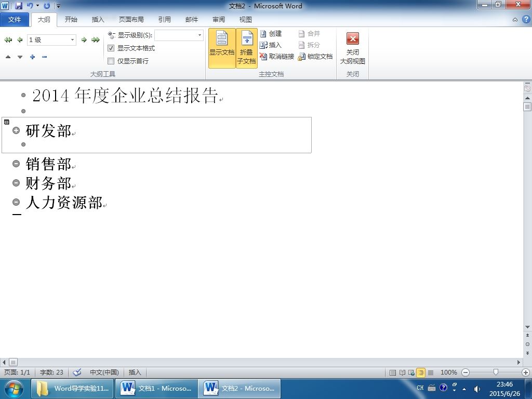
Task: Toggle Insert mode (插入) in status bar
Action: click(x=135, y=372)
